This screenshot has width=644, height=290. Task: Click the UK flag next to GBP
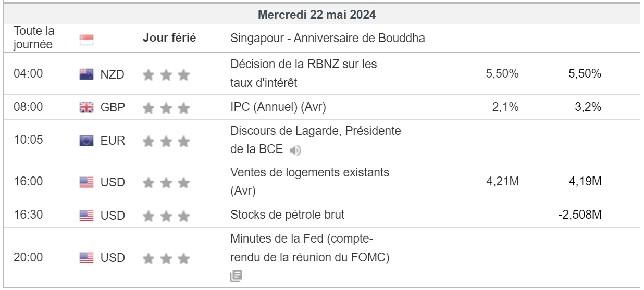(x=86, y=108)
